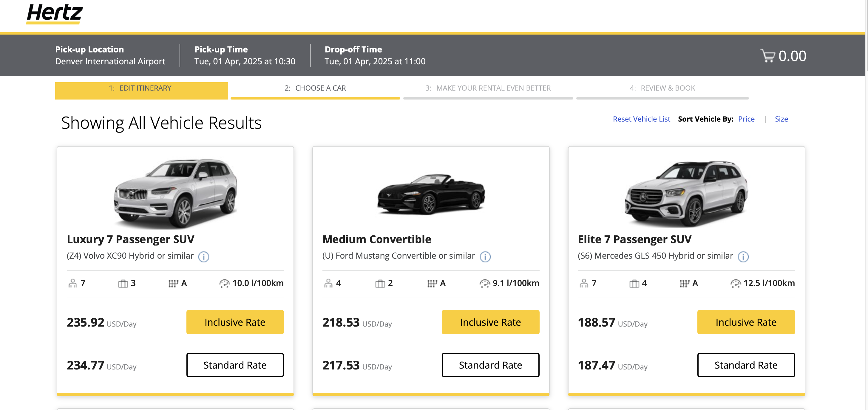This screenshot has height=410, width=868.
Task: Click the Ford Mustang convertible image
Action: click(431, 194)
